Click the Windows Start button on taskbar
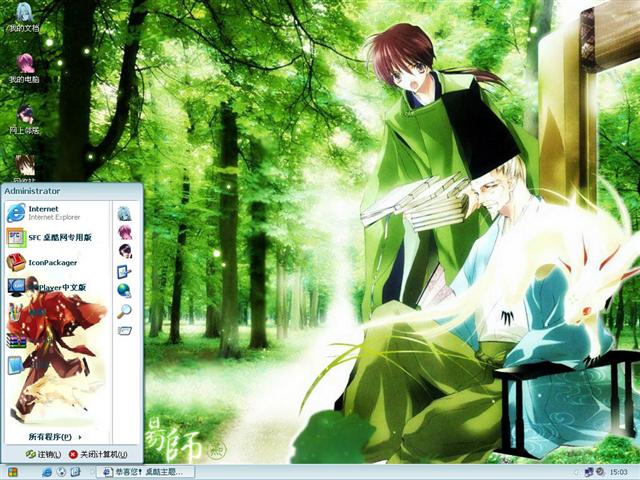 12,472
